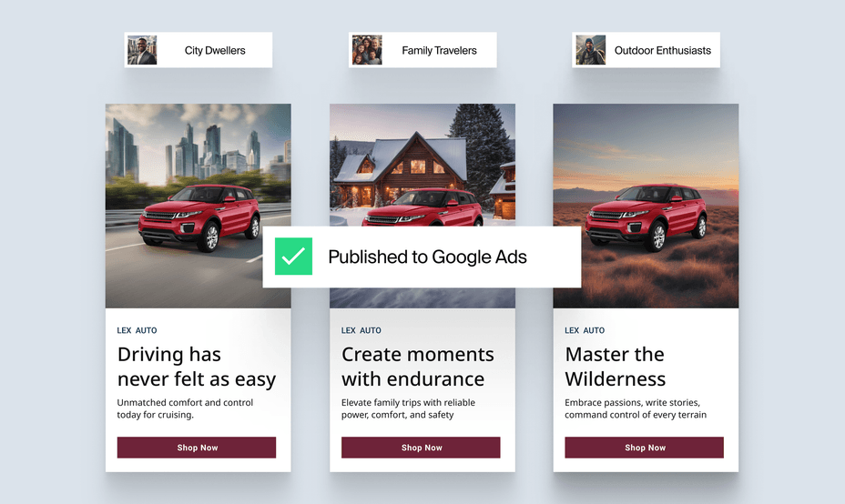The height and width of the screenshot is (504, 845).
Task: Click 'Elevate family trips' description text
Action: coord(408,408)
